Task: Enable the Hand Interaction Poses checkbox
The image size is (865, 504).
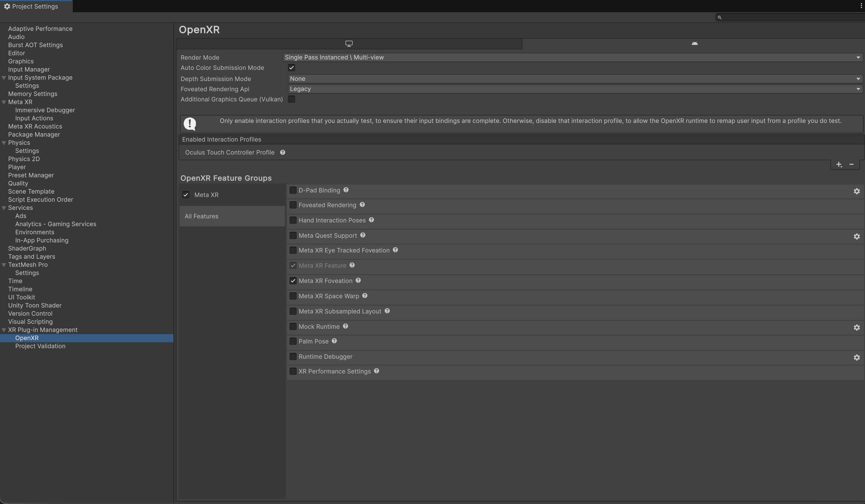Action: pyautogui.click(x=293, y=220)
